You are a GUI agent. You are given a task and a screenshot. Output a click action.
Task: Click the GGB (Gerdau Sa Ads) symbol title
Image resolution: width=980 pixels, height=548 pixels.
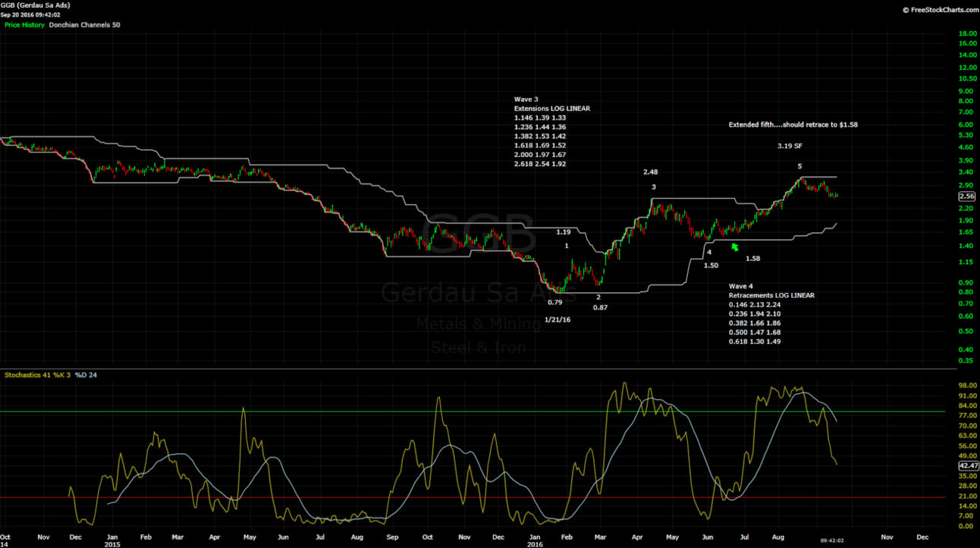coord(37,5)
